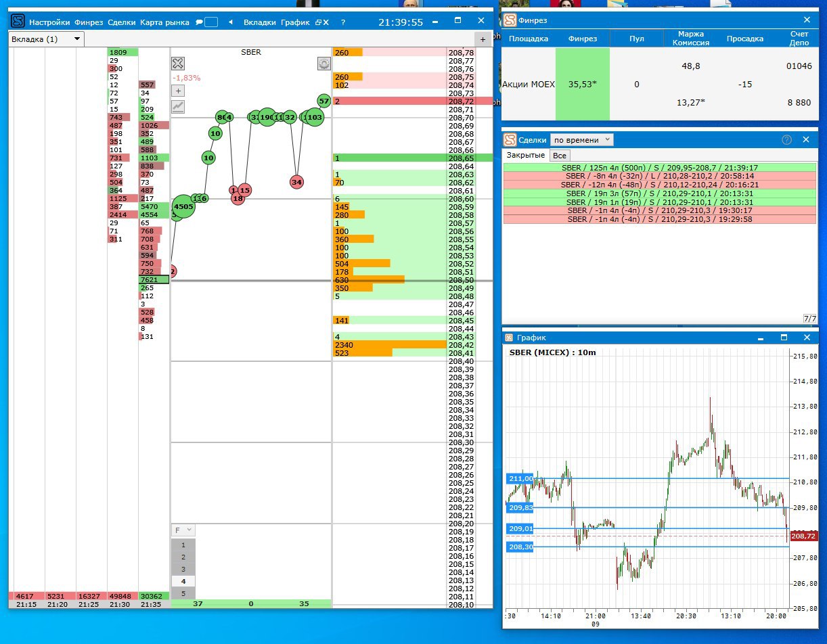Click the 49848 volume total
Viewport: 827px width, 644px height.
coord(122,596)
